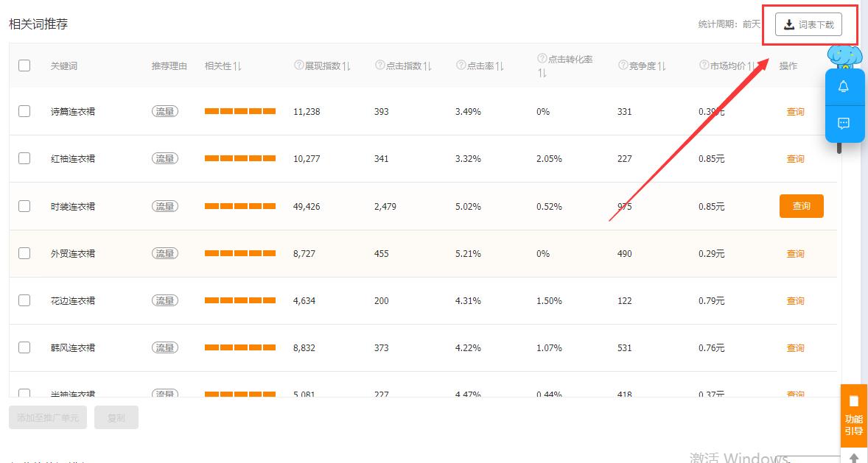Open the 功能引导 feature guide panel
The image size is (868, 463).
click(853, 420)
